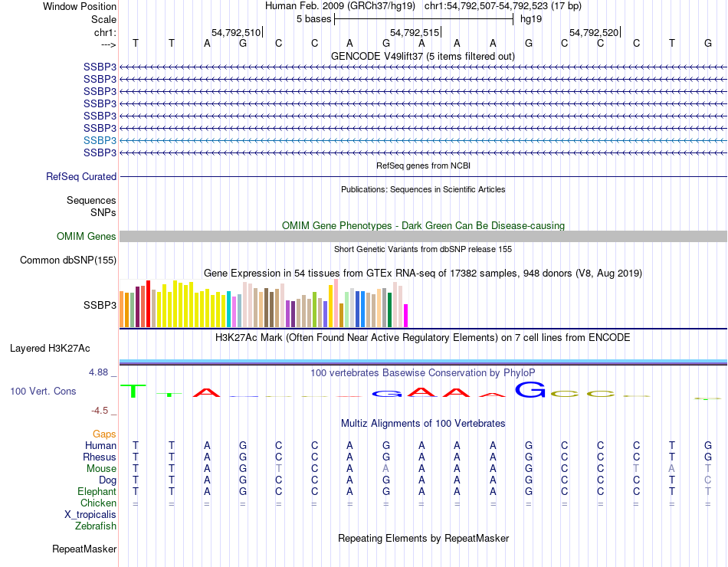Click the RefSeq Curated track label
Viewport: 728px width, 567px height.
pyautogui.click(x=81, y=176)
